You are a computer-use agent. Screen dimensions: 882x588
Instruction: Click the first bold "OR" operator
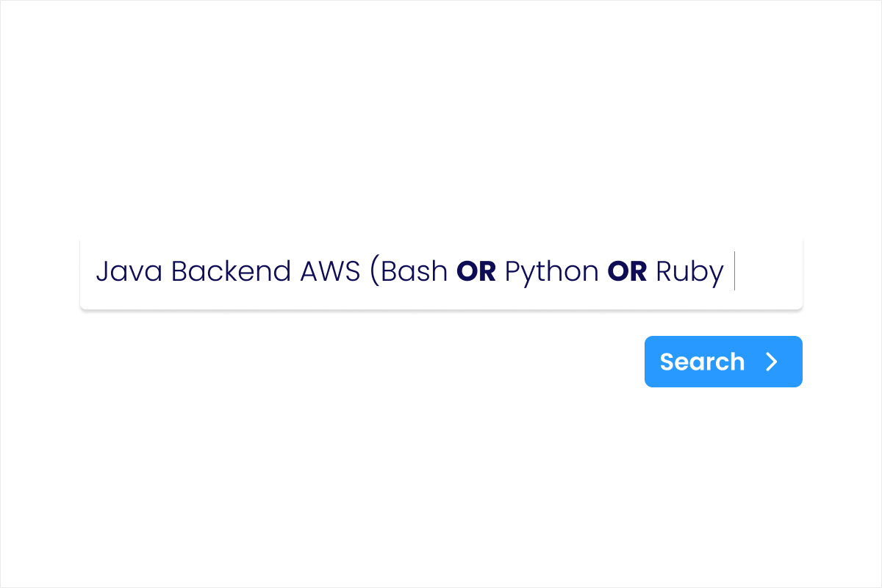click(476, 272)
